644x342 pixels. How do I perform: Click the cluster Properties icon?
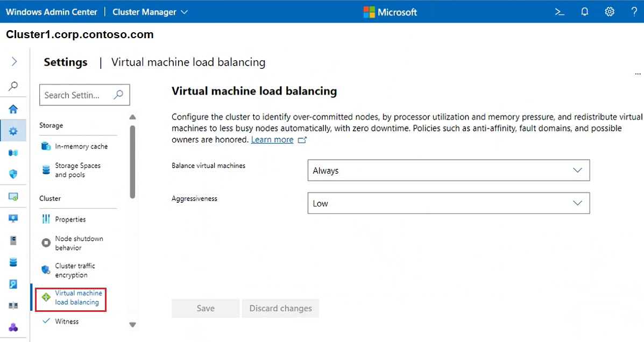coord(46,219)
